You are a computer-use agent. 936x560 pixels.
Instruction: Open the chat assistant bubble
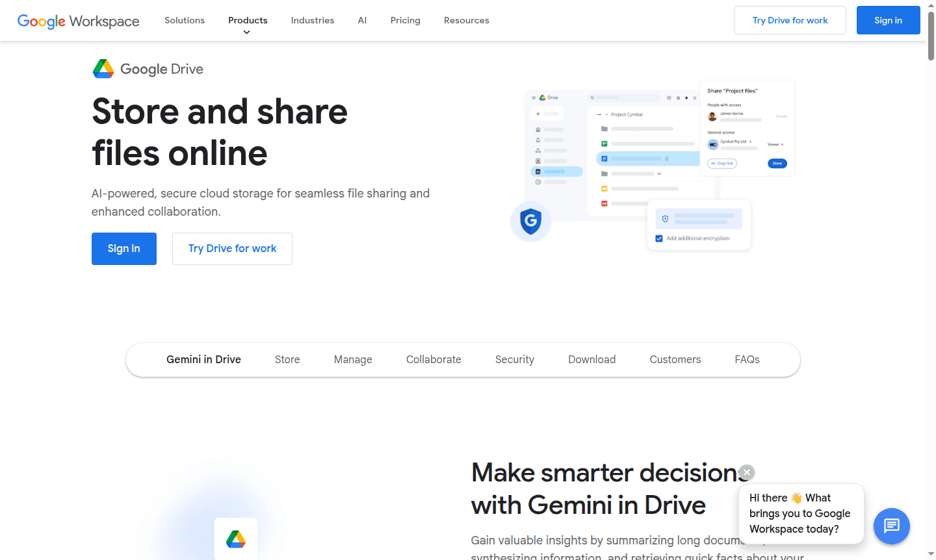coord(891,526)
